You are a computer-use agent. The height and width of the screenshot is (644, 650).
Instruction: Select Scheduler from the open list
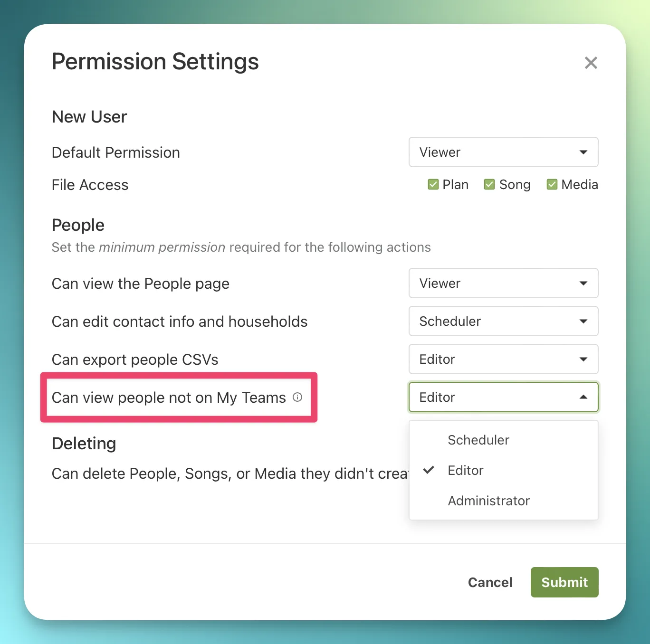tap(478, 440)
